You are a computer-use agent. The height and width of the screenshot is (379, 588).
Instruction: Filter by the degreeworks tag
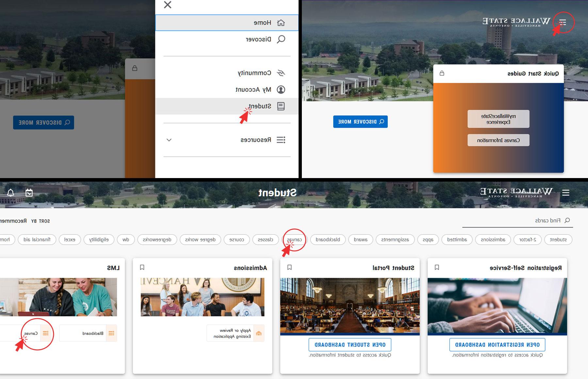[157, 239]
